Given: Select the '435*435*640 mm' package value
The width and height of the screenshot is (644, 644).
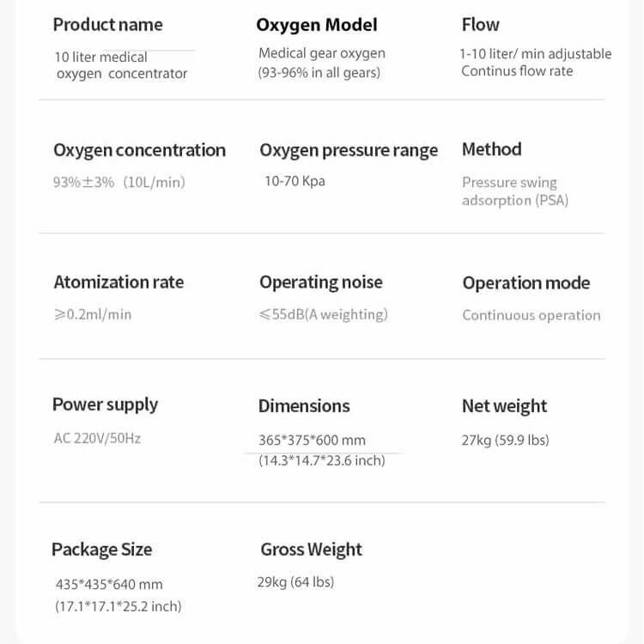Looking at the screenshot, I should click(x=109, y=584).
